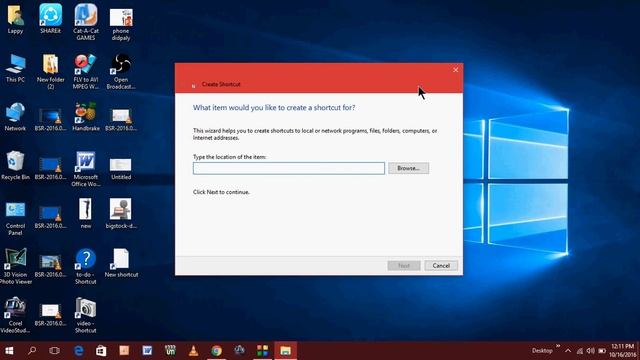Image resolution: width=640 pixels, height=360 pixels.
Task: Expand the Desktop toolbar chevron
Action: [x=558, y=347]
